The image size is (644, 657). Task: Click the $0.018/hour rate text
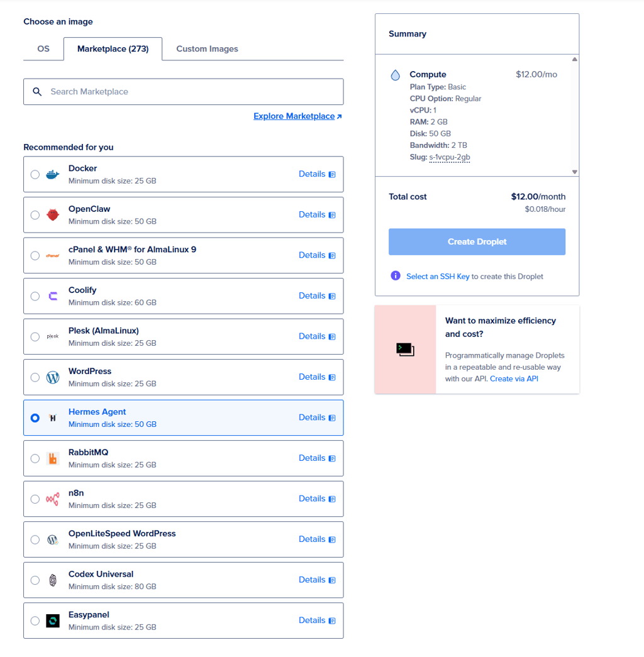[545, 209]
